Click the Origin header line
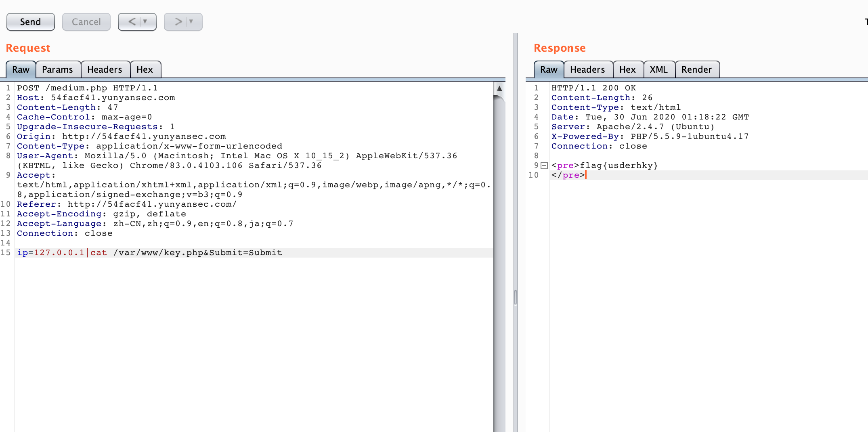 click(x=122, y=136)
